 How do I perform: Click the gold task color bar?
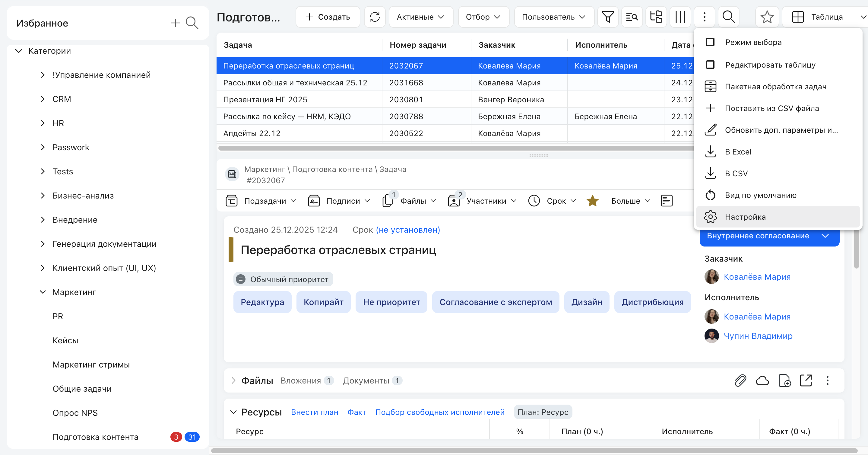pyautogui.click(x=231, y=250)
